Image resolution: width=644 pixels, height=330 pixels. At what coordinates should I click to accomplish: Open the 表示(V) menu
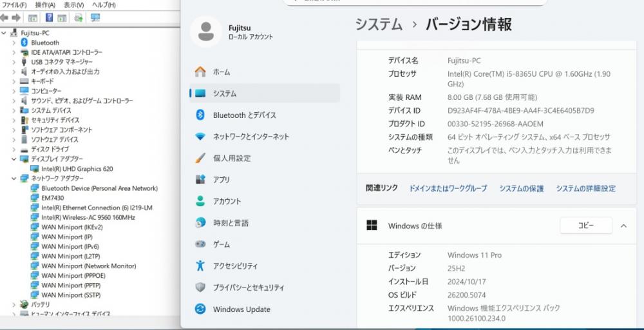73,5
